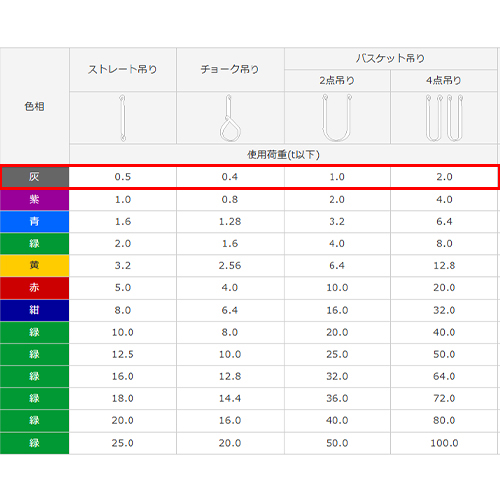Click the straight sling hanging icon
Screen dimensions: 500x500
(x=123, y=118)
